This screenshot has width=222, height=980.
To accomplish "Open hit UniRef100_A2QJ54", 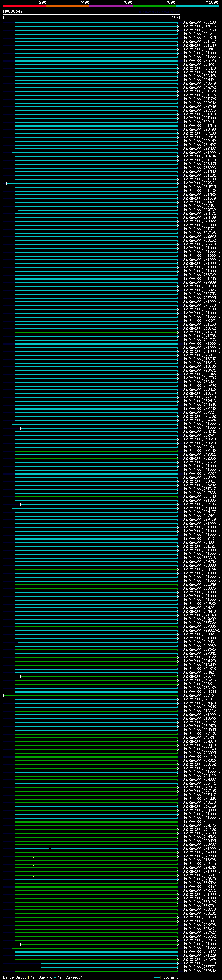I will click(199, 569).
